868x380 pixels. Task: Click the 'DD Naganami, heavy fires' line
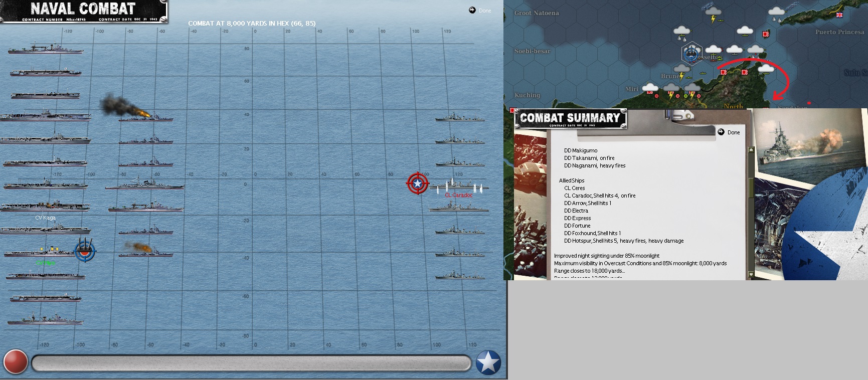(x=595, y=165)
